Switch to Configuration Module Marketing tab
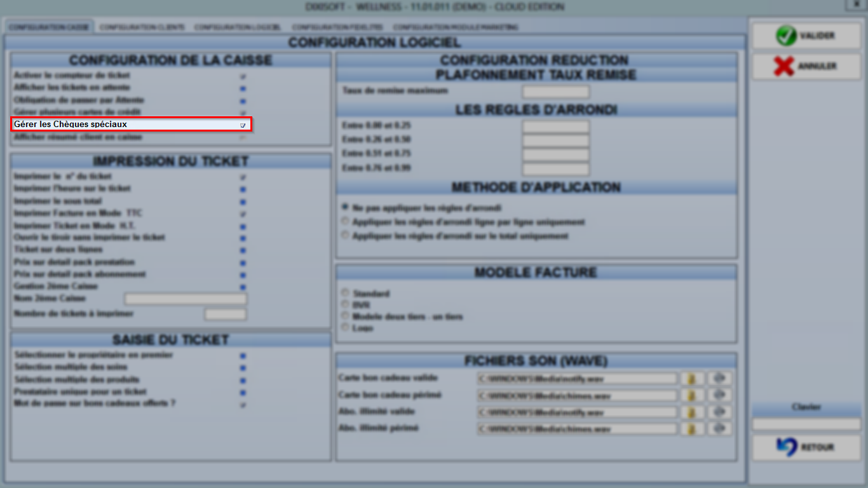868x488 pixels. point(456,27)
